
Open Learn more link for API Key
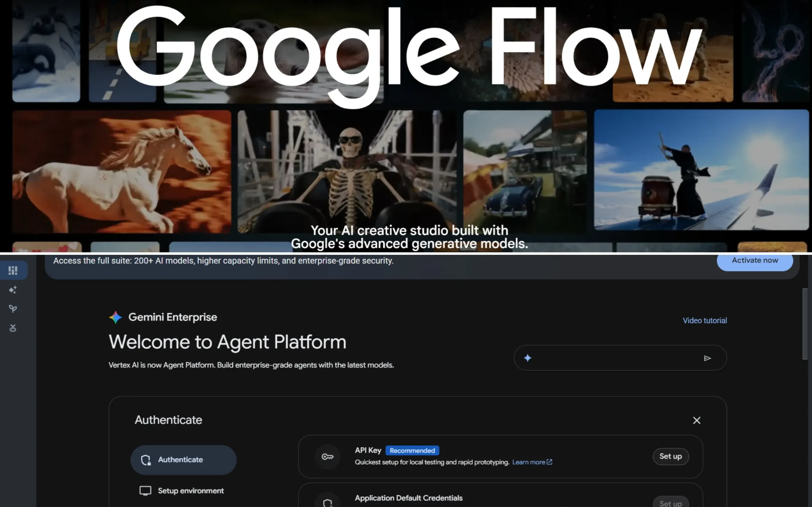click(x=532, y=462)
